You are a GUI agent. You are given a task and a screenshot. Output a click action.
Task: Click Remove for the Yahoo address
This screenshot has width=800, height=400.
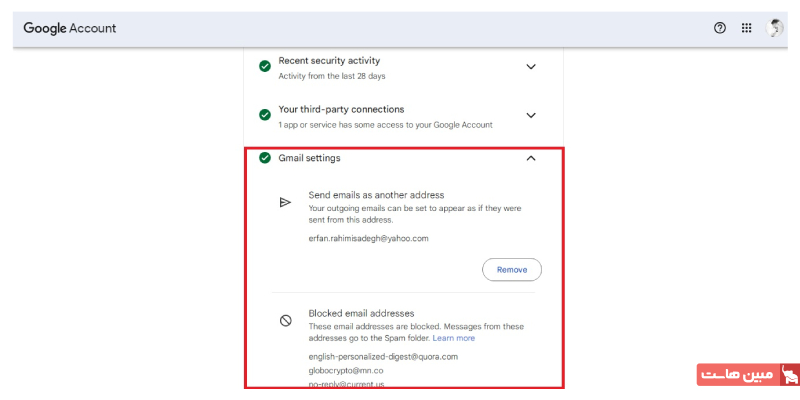[x=511, y=269]
